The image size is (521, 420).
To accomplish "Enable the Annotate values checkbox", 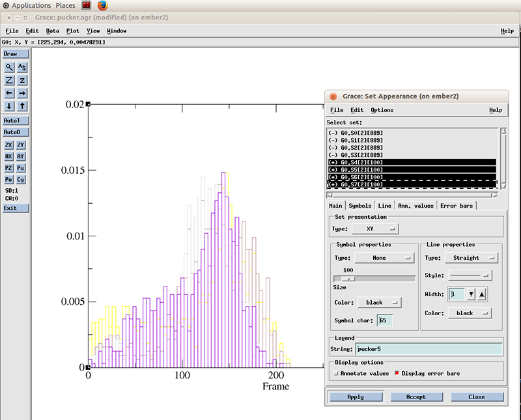I will click(336, 374).
